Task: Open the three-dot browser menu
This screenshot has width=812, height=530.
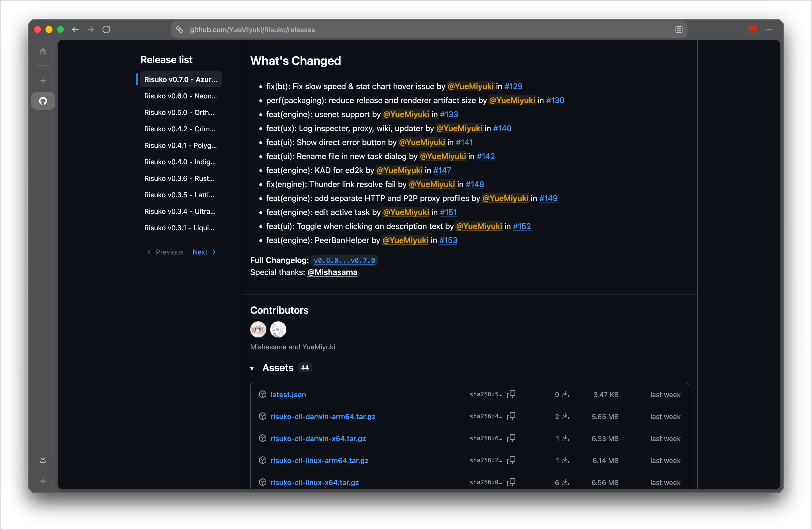Action: tap(769, 30)
